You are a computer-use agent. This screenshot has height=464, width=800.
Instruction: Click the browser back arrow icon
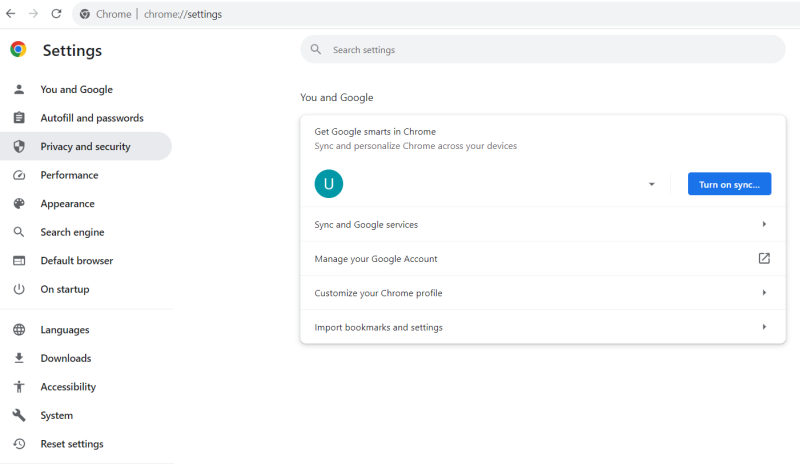11,14
